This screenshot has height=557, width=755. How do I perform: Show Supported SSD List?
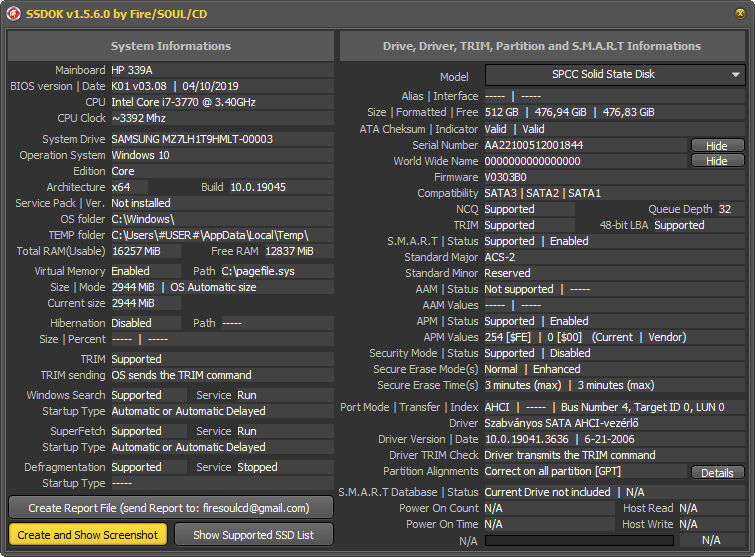(253, 535)
